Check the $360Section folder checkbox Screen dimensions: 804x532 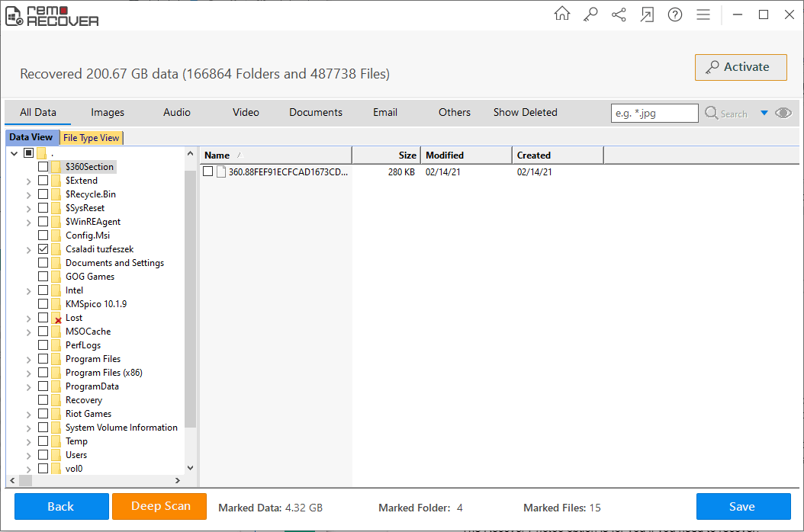coord(43,167)
